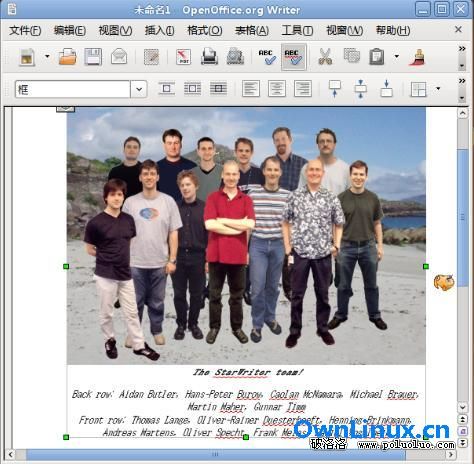
Task: Align frame contents left
Action: pos(251,89)
